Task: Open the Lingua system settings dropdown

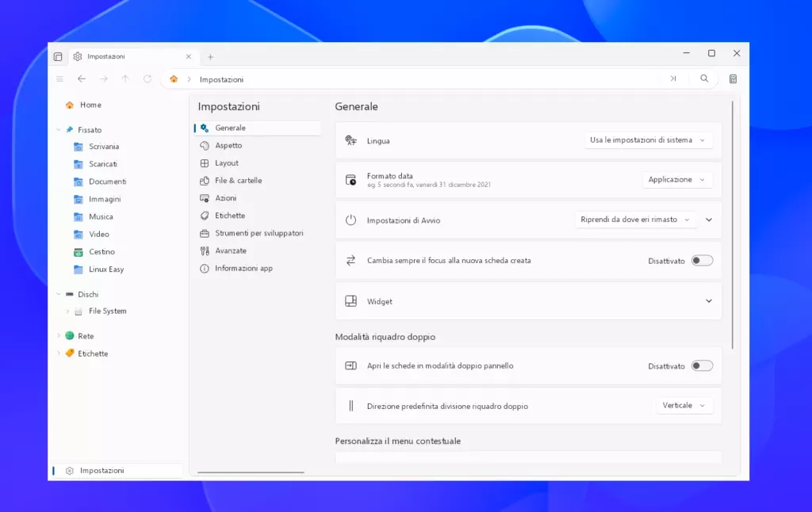Action: pos(648,139)
